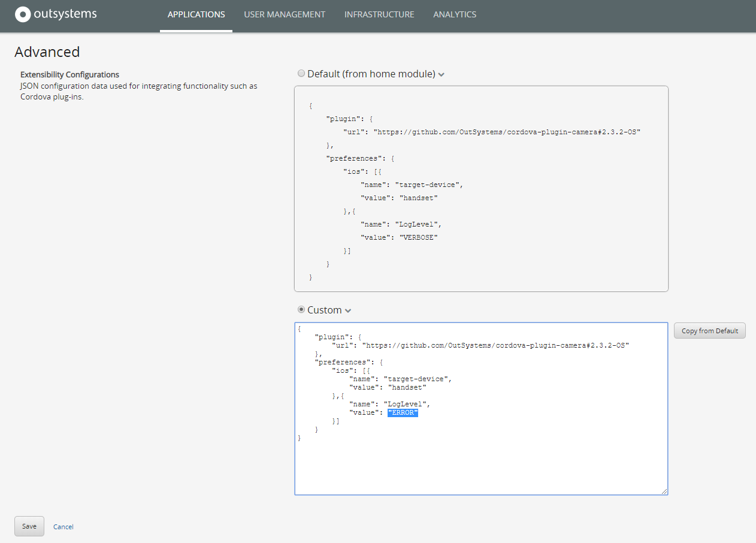Select the Custom configuration radio button

(x=301, y=309)
